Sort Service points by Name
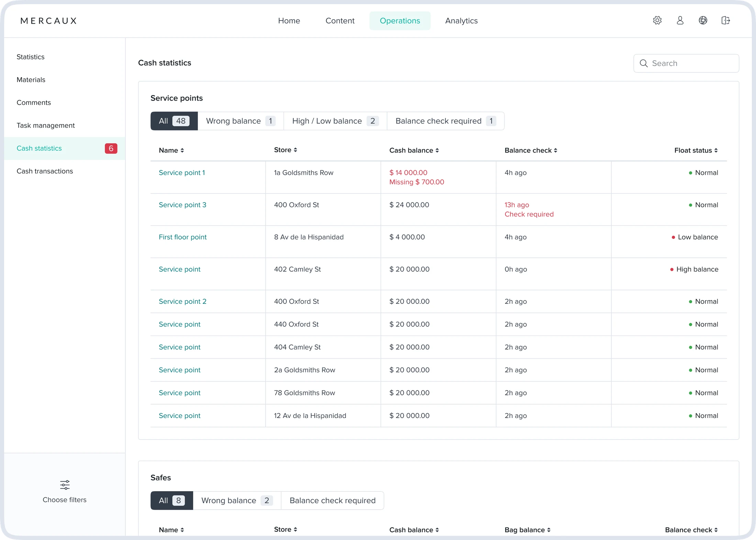756x540 pixels. [x=171, y=150]
